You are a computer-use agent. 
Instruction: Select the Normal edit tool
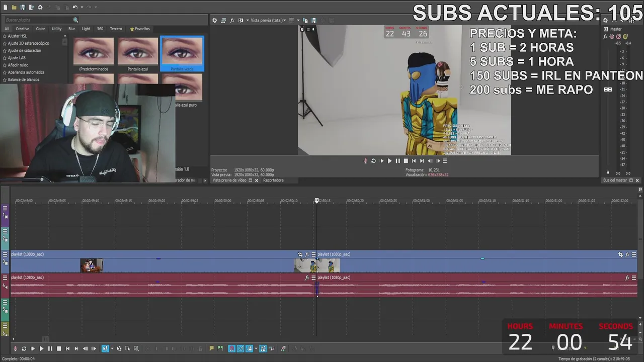click(105, 348)
